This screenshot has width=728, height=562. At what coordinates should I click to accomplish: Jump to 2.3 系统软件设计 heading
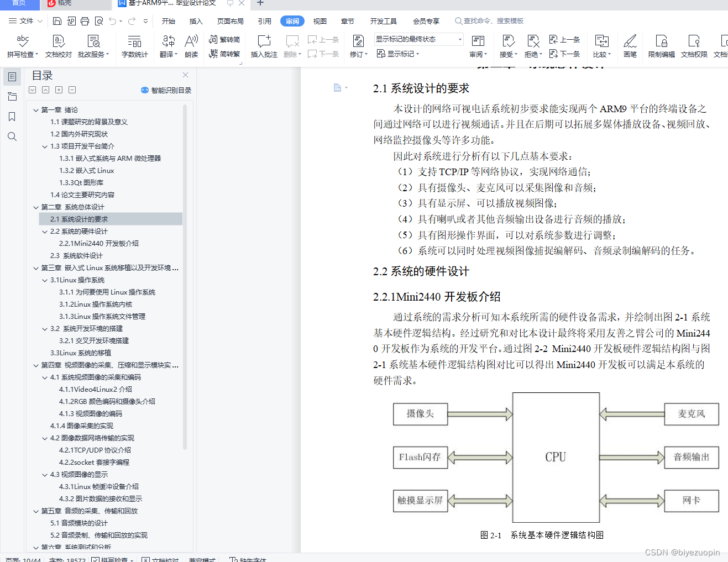(76, 256)
